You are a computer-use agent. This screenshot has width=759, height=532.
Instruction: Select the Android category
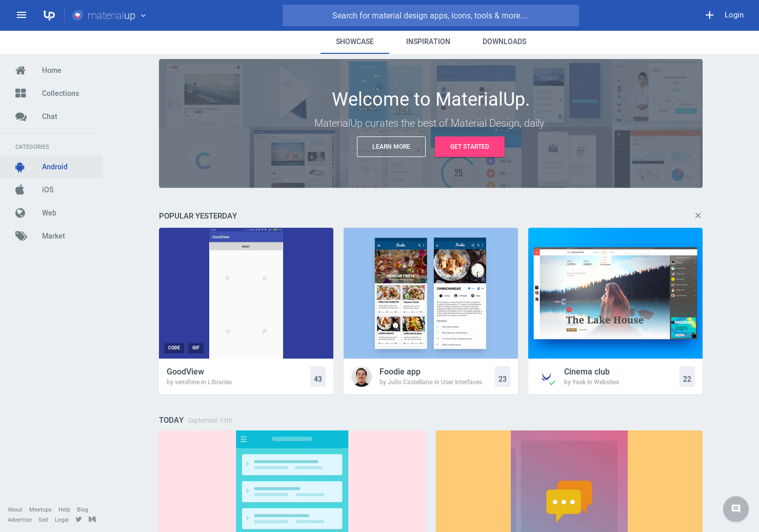coord(51,167)
